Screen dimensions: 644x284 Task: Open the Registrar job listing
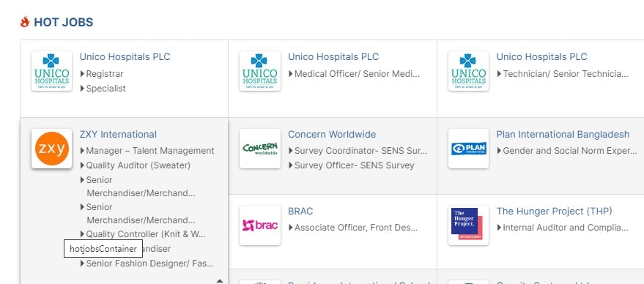click(x=104, y=74)
